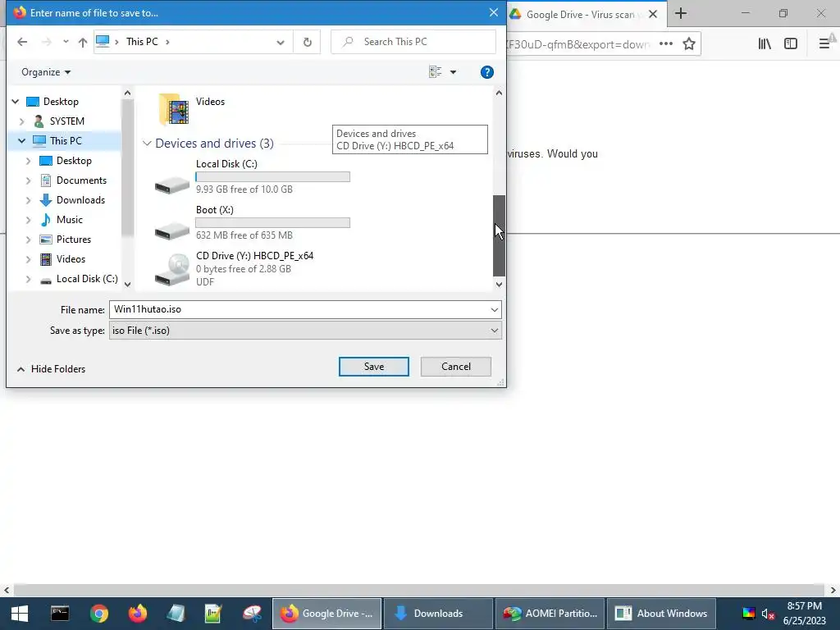Click the Cancel button
The width and height of the screenshot is (840, 630).
tap(456, 367)
